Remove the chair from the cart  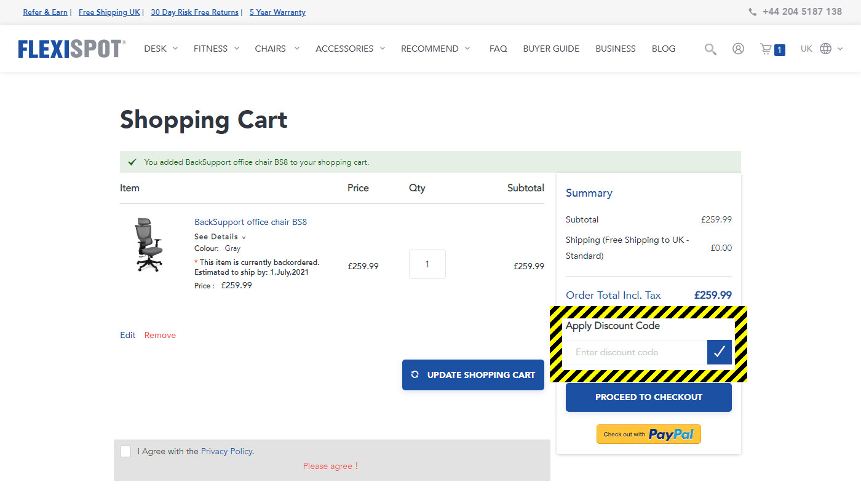pyautogui.click(x=160, y=335)
